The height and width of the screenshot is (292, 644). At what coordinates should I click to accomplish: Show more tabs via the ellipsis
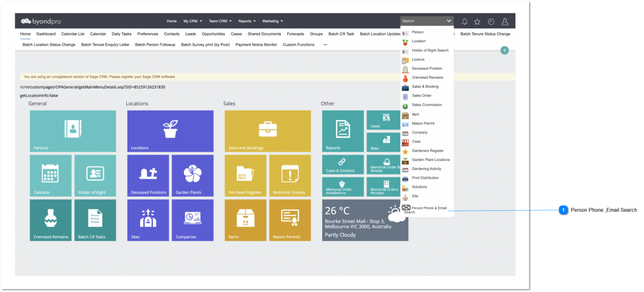coord(325,45)
